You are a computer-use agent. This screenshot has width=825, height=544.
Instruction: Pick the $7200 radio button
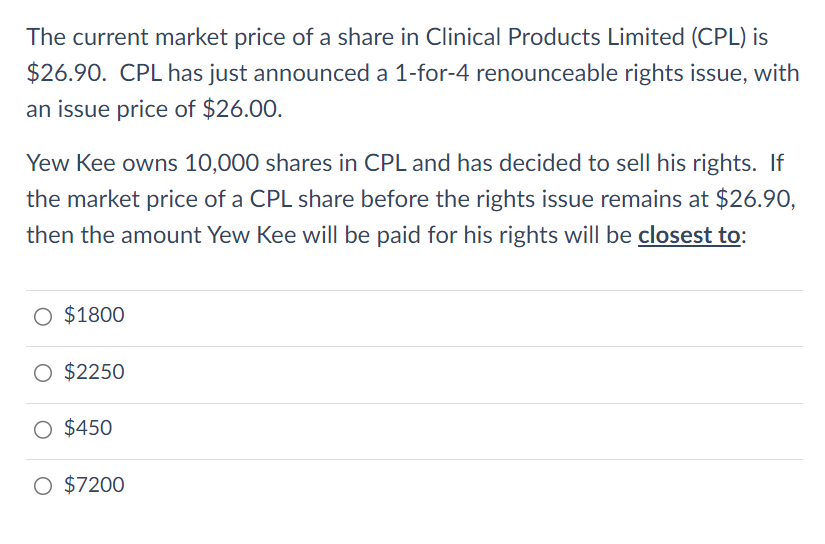(43, 486)
